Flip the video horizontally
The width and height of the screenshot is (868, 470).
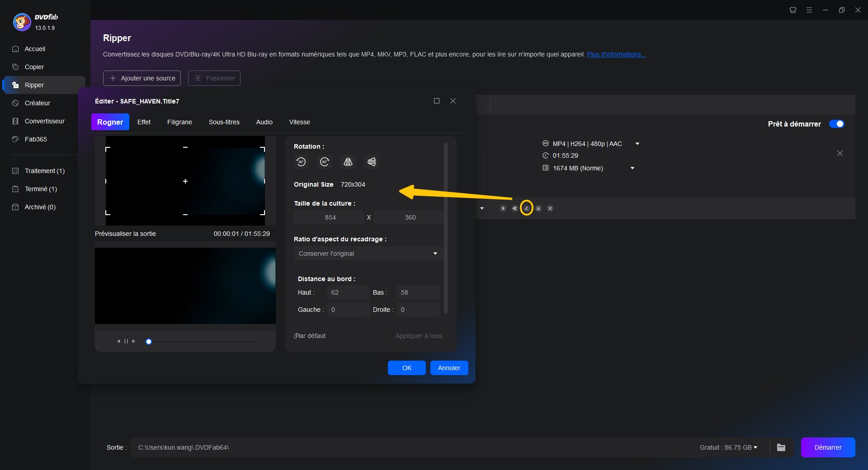[348, 162]
